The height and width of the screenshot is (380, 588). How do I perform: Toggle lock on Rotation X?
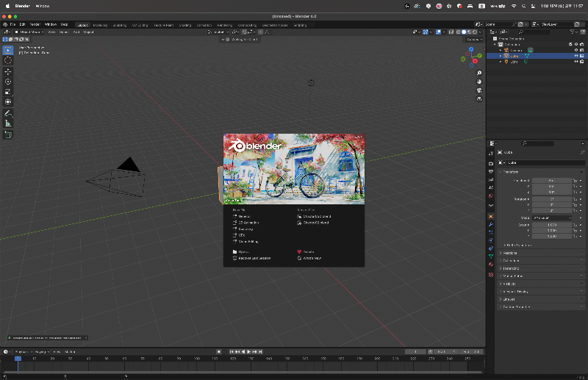575,198
